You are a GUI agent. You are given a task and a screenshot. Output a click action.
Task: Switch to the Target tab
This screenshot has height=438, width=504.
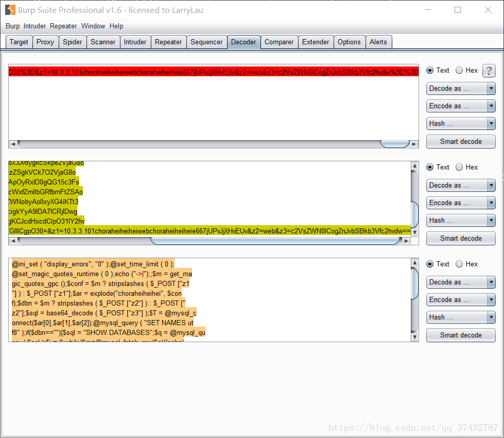(x=19, y=42)
